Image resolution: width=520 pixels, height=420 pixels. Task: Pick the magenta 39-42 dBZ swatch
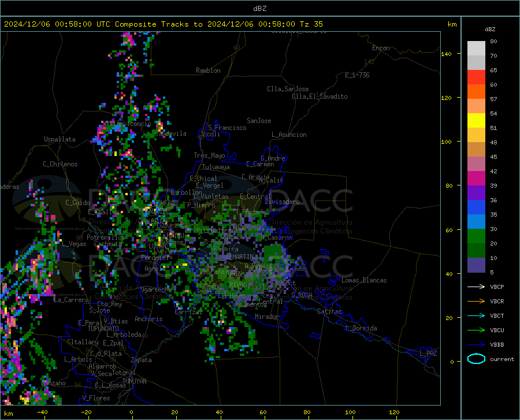click(x=476, y=179)
